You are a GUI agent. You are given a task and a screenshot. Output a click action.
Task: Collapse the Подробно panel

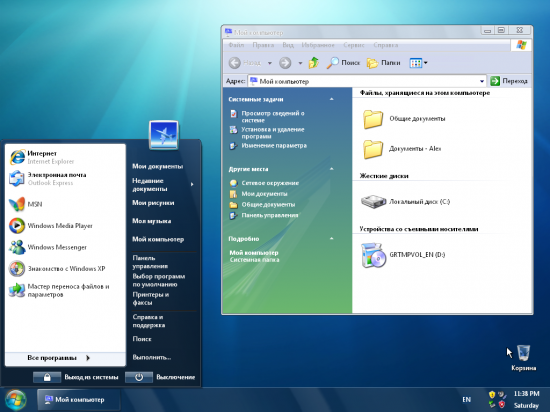pyautogui.click(x=331, y=239)
